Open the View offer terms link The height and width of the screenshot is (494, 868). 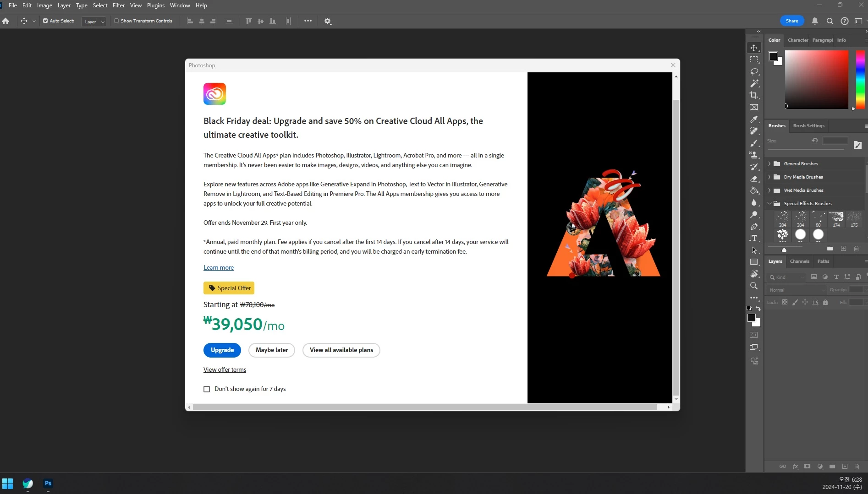point(225,370)
